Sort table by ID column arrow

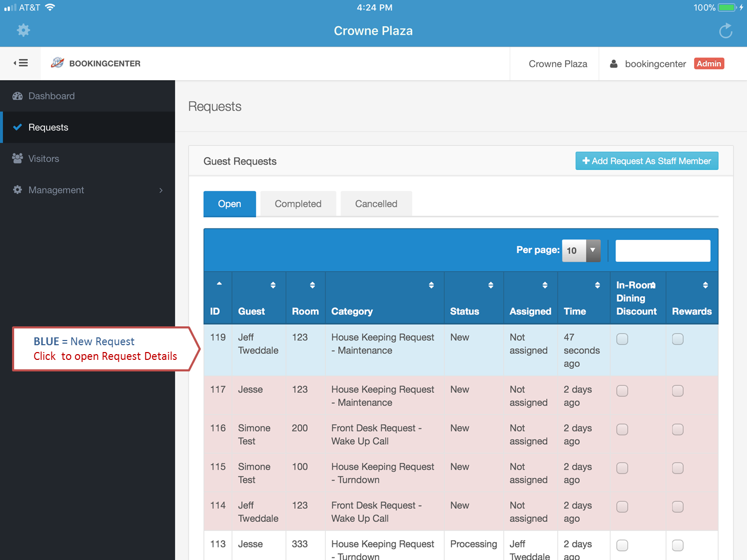[x=219, y=283]
